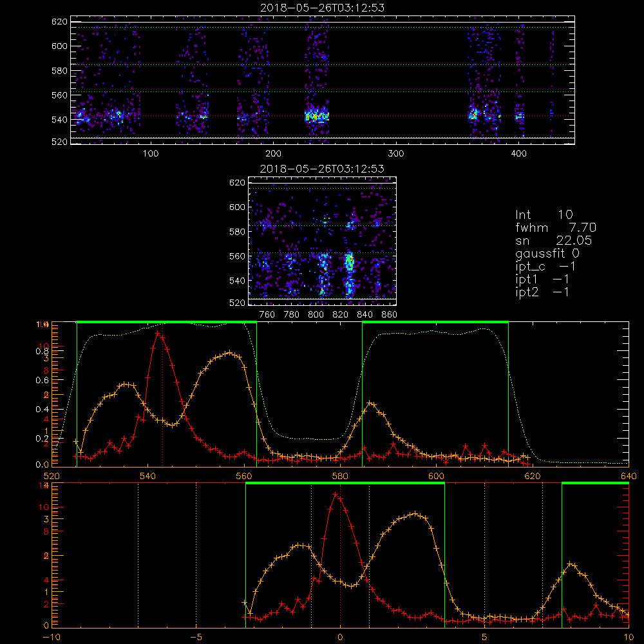Click white y-axis label 0.2 on profile plot

pos(42,439)
